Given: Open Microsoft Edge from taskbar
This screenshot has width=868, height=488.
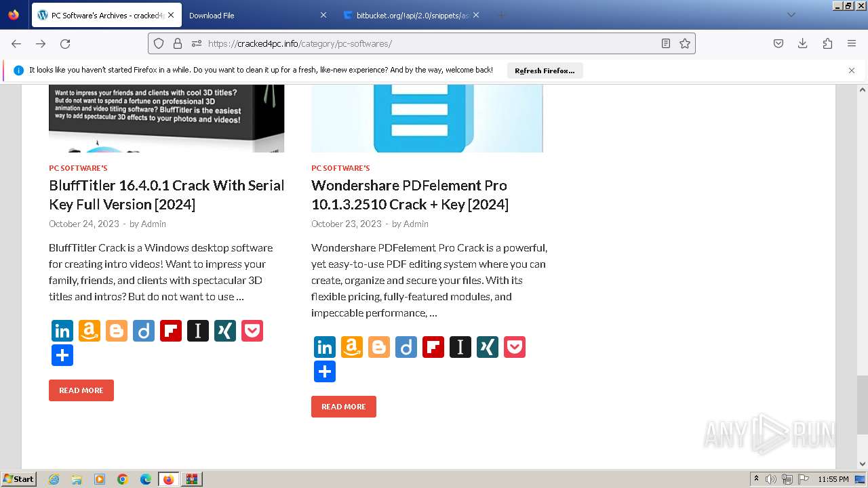Looking at the screenshot, I should pyautogui.click(x=146, y=479).
